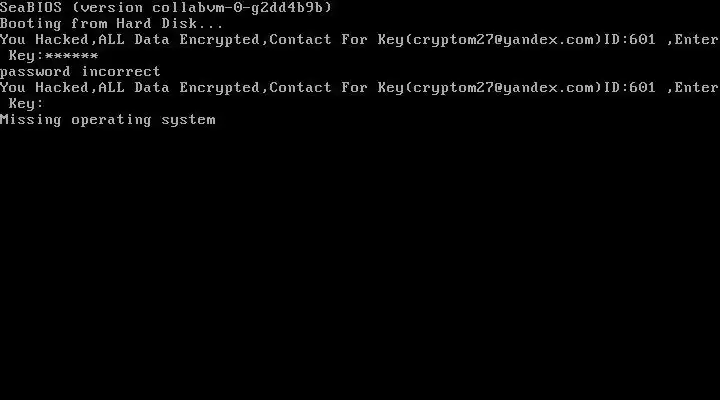Click the word 'Enter' ending first ransom line

696,39
